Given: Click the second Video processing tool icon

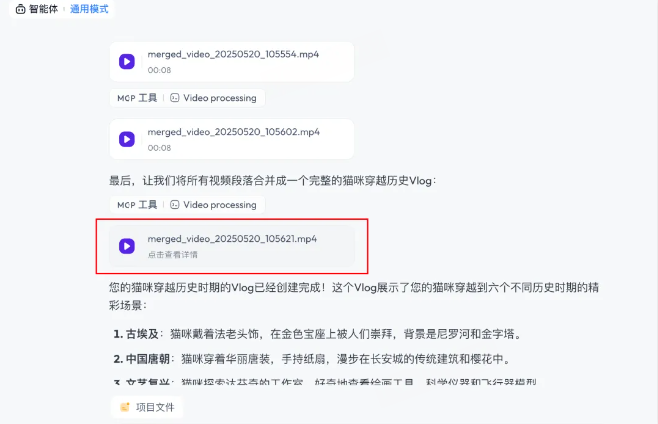Looking at the screenshot, I should point(175,205).
